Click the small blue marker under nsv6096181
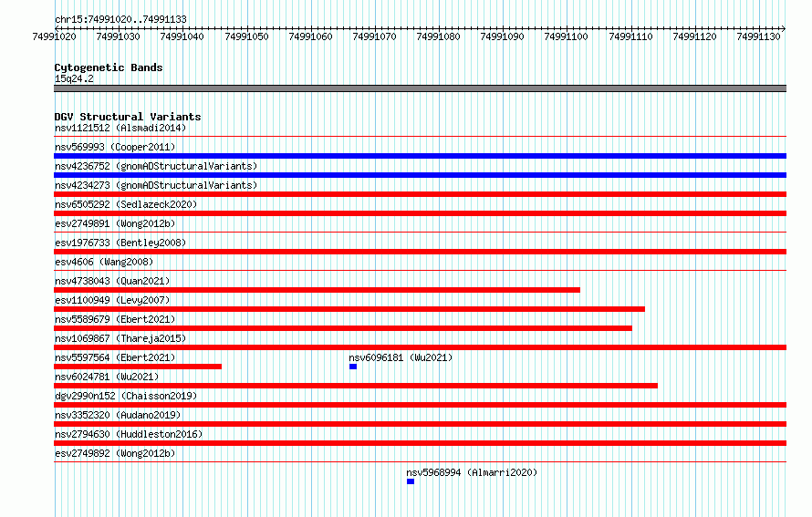 point(353,367)
